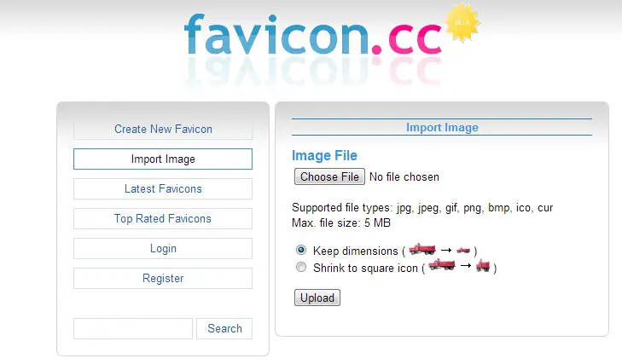The height and width of the screenshot is (364, 622).
Task: Click the favicon.cc logo
Action: (x=313, y=35)
